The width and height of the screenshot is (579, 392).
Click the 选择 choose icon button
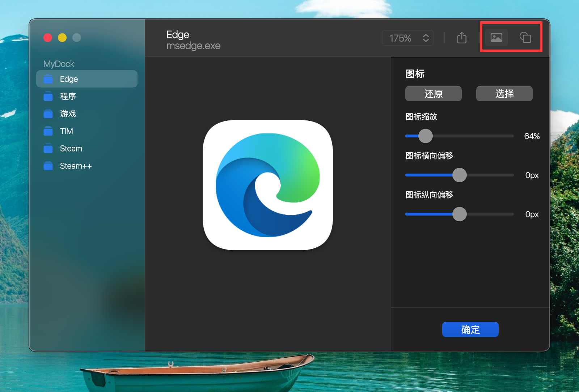504,94
